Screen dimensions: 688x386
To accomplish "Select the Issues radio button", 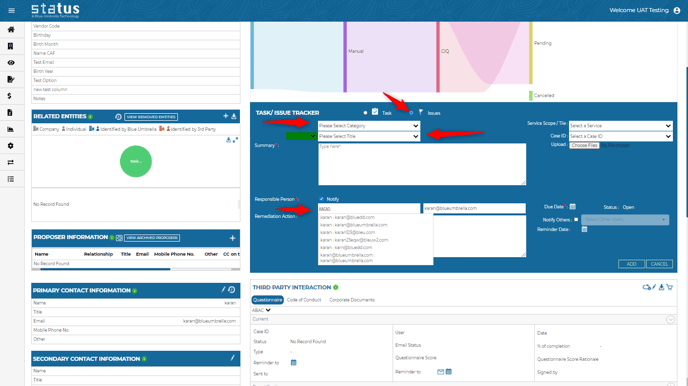I will point(411,113).
